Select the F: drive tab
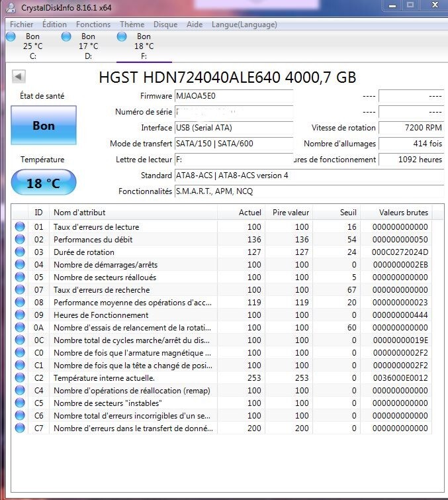 (144, 46)
